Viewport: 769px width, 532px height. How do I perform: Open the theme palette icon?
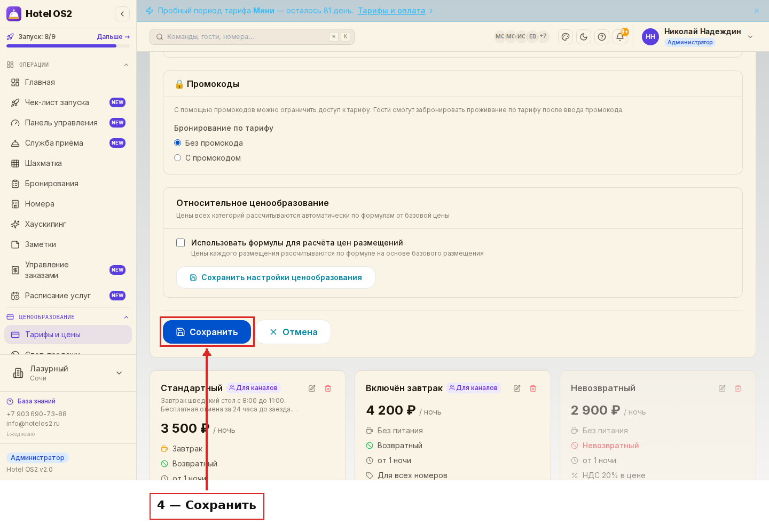tap(566, 37)
